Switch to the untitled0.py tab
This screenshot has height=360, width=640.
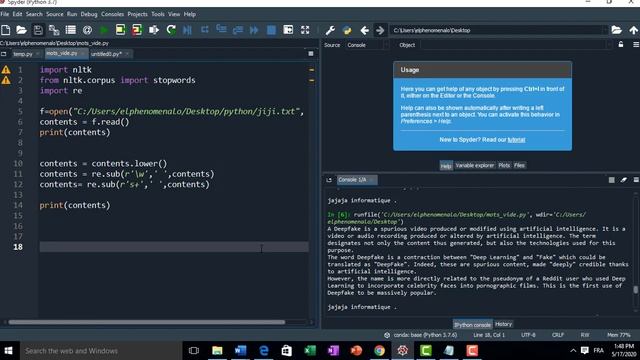click(x=106, y=54)
